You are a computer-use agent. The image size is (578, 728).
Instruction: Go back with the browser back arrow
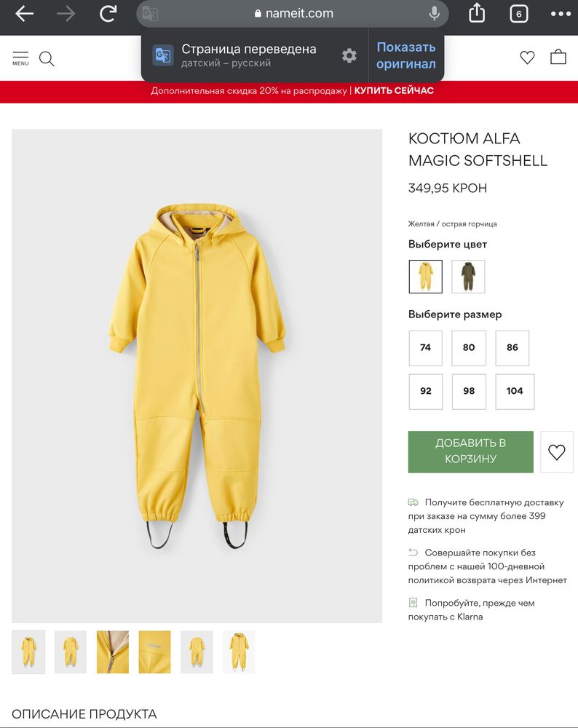click(x=25, y=14)
